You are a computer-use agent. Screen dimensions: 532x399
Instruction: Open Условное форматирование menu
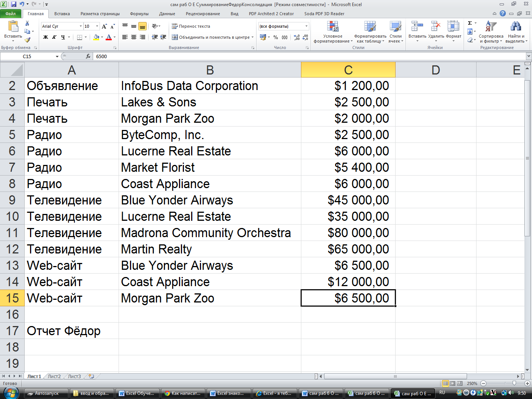tap(332, 32)
